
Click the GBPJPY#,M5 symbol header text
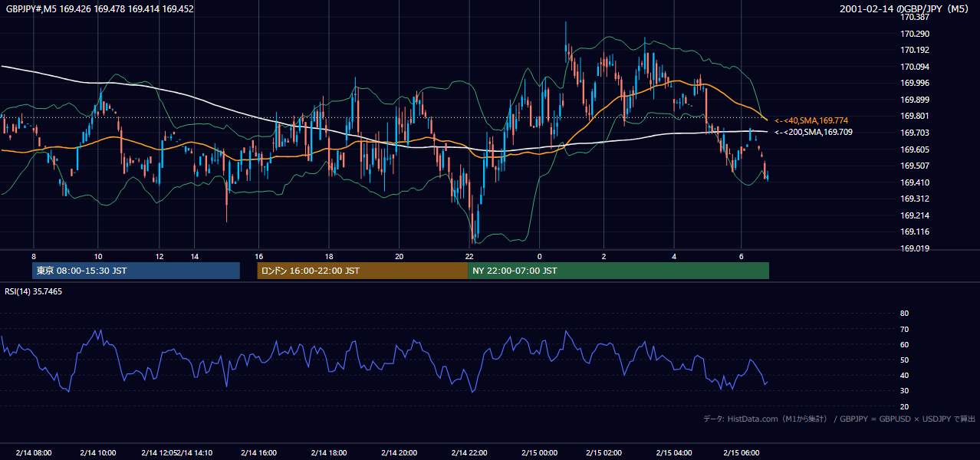pos(100,9)
